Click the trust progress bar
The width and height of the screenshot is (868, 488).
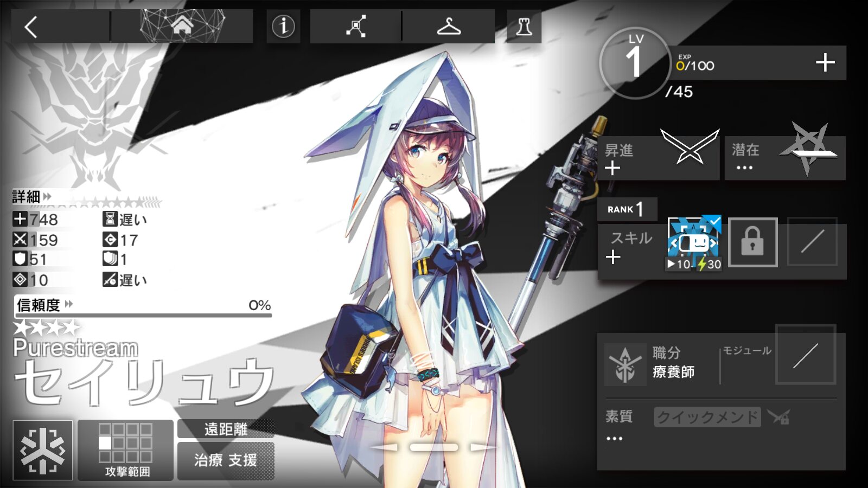[x=144, y=315]
